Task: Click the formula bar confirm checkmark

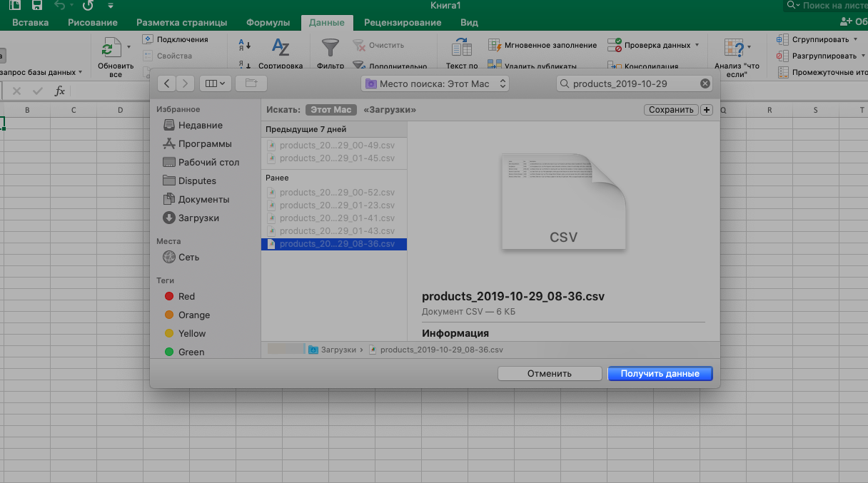Action: 38,91
